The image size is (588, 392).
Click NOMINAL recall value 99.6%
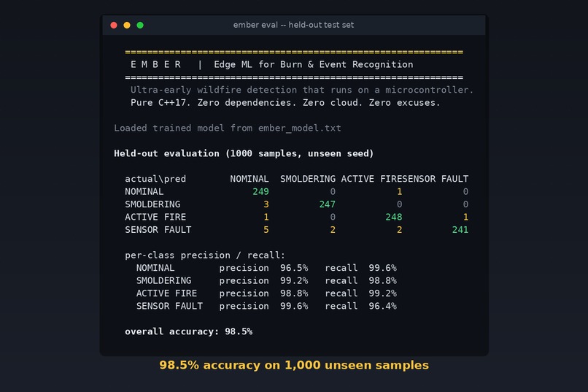tap(382, 268)
